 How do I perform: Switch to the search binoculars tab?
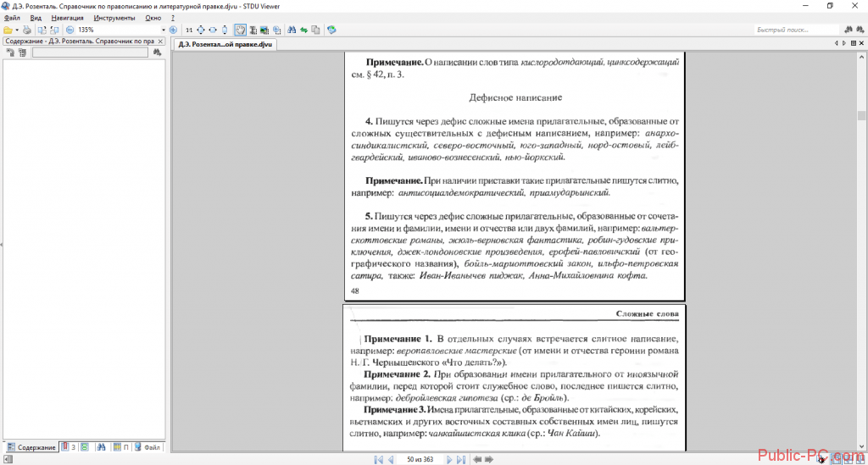click(102, 447)
